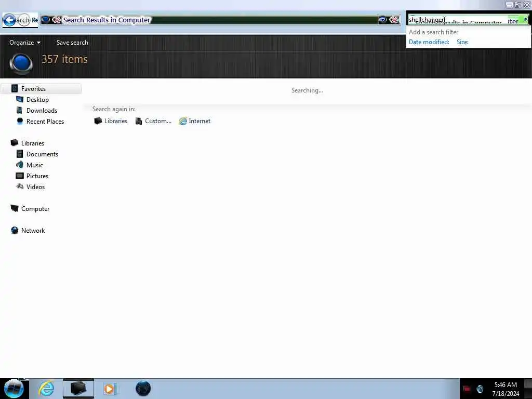Click the Music library icon
Image resolution: width=532 pixels, height=399 pixels.
click(20, 165)
